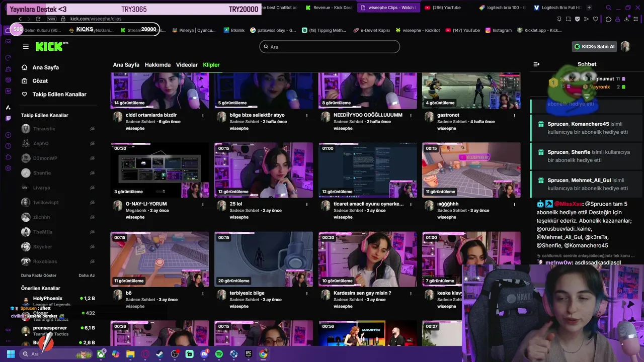Click the browser snapshot icon
Screen dimensions: 644x362
click(569, 19)
